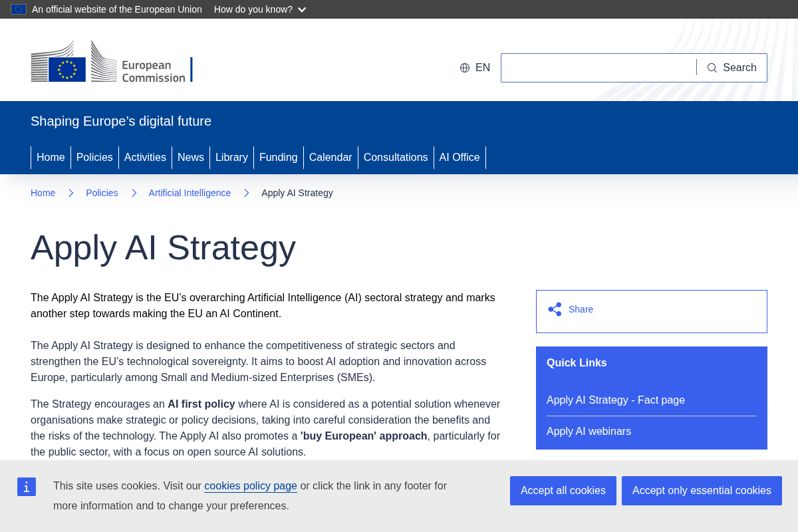The image size is (798, 532).
Task: Select the AI Office navigation item
Action: [460, 157]
